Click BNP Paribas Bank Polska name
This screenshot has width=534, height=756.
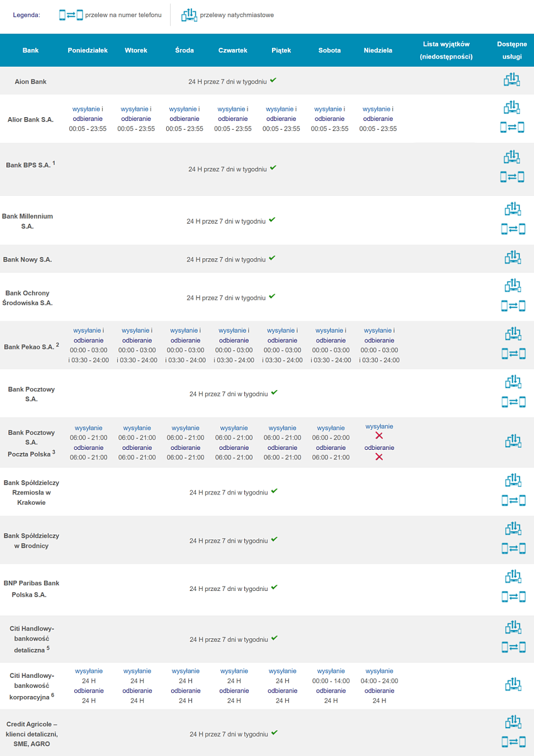31,589
